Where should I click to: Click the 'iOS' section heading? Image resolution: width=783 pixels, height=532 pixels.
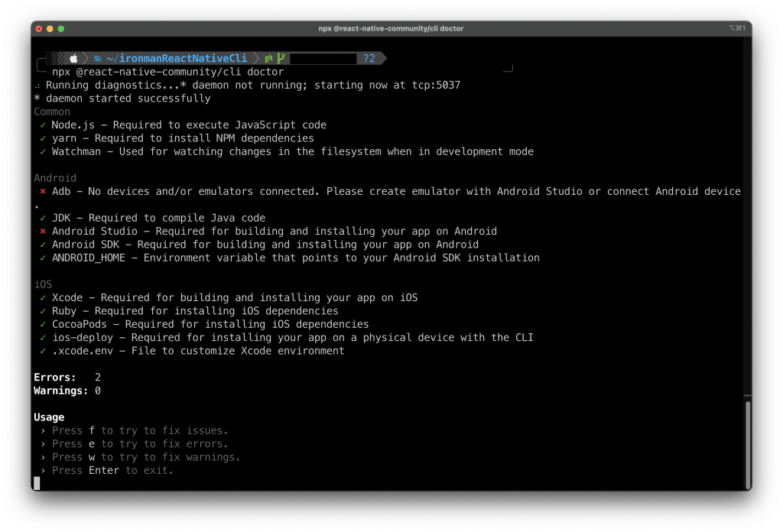[43, 284]
